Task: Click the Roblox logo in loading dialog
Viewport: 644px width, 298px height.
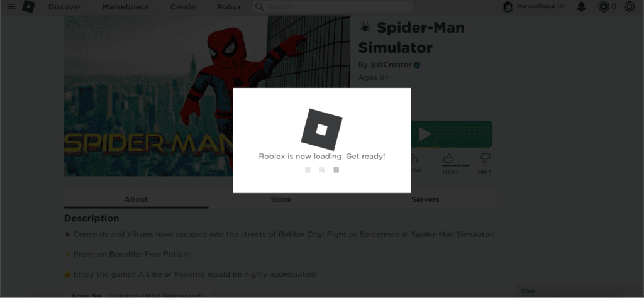Action: click(321, 130)
